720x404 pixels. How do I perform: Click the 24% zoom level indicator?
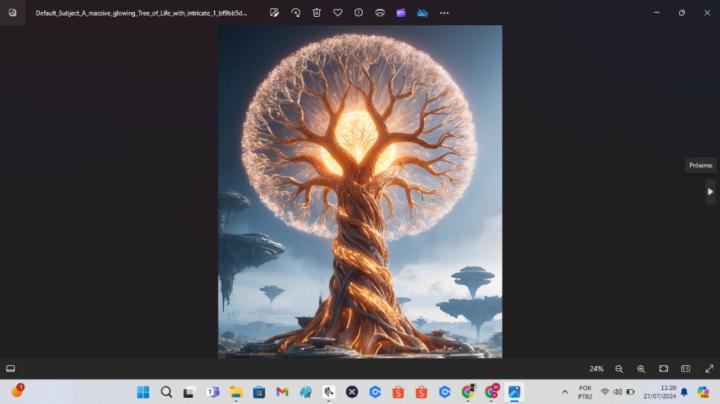tap(596, 369)
